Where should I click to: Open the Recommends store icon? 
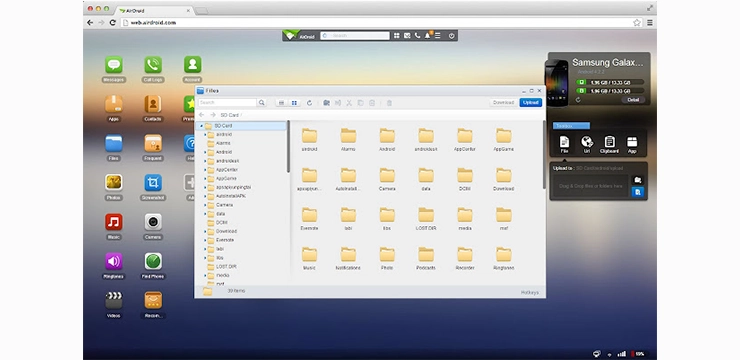pos(153,300)
